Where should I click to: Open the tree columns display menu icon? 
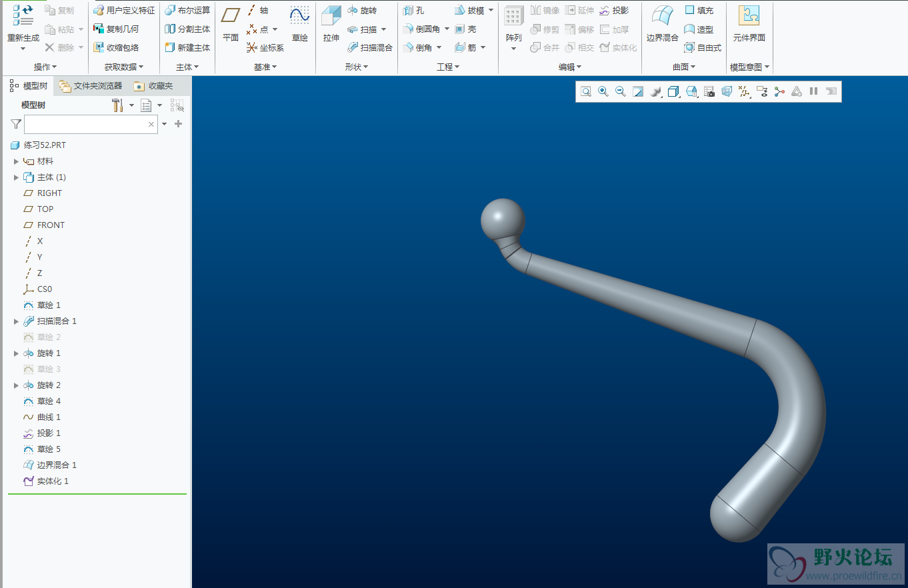[x=147, y=105]
